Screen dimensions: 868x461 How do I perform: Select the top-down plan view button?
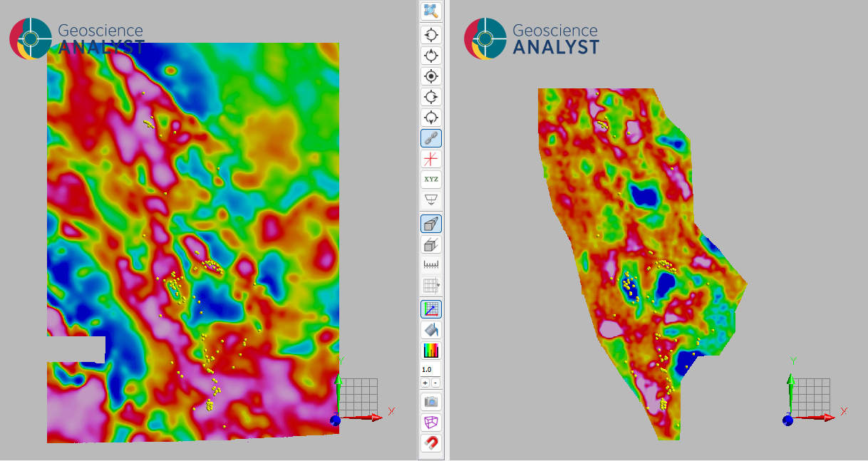431,76
